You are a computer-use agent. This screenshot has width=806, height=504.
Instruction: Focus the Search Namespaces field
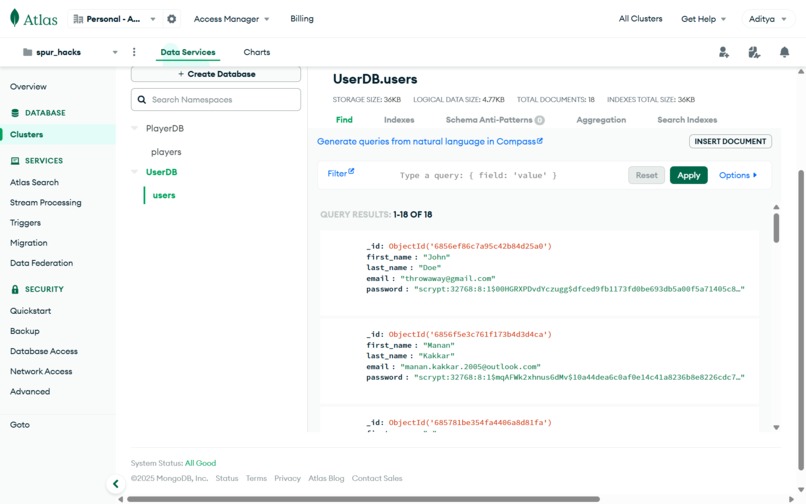click(216, 100)
